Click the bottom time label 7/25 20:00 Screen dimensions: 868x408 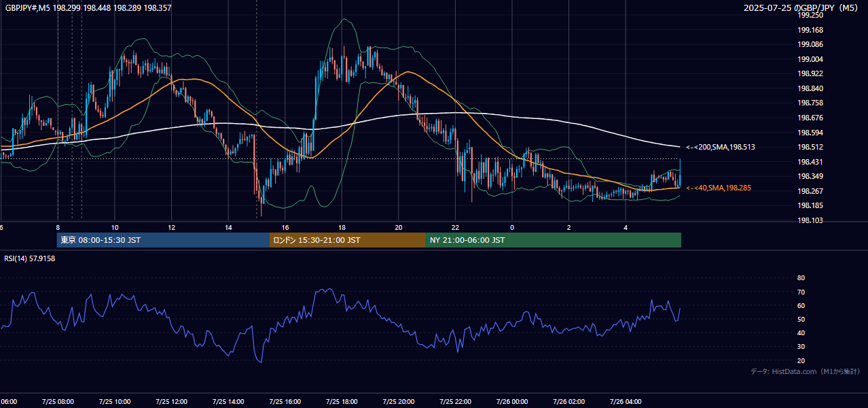click(398, 402)
